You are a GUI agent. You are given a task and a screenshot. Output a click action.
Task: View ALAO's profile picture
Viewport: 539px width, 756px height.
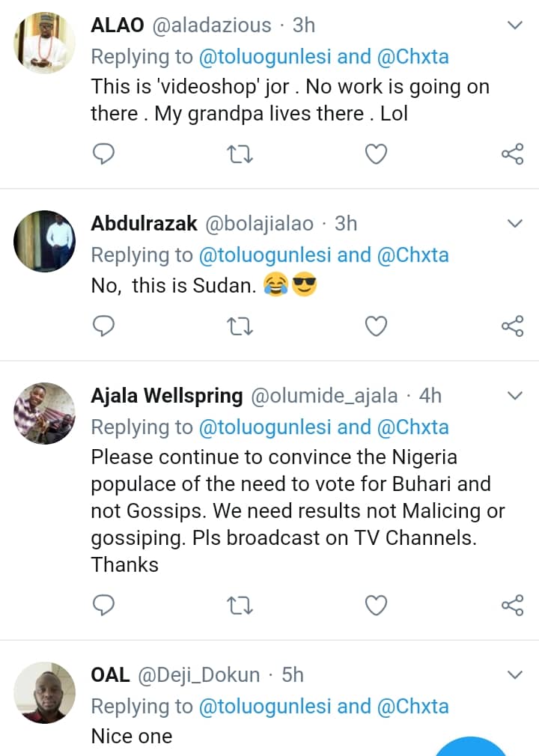click(45, 43)
